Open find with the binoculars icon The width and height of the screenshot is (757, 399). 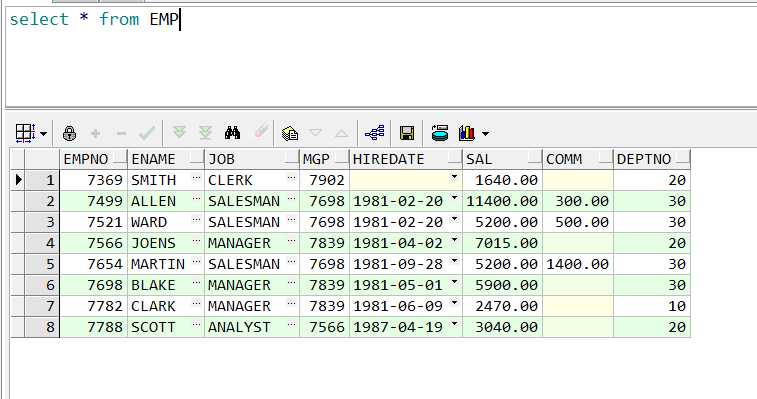(232, 133)
